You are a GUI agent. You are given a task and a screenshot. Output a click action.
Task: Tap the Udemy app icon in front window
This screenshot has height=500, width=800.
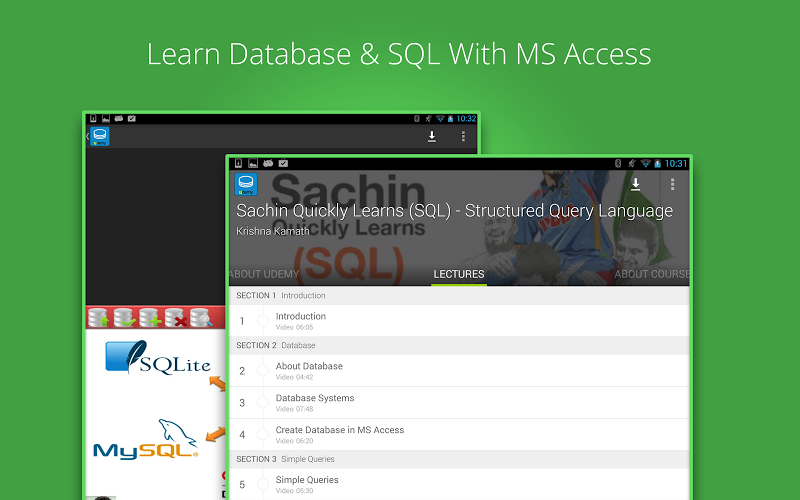click(246, 184)
